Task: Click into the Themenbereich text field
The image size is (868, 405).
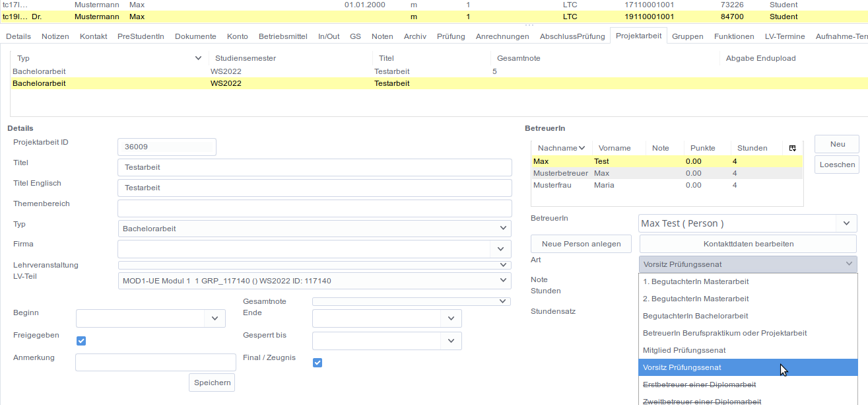Action: 314,208
